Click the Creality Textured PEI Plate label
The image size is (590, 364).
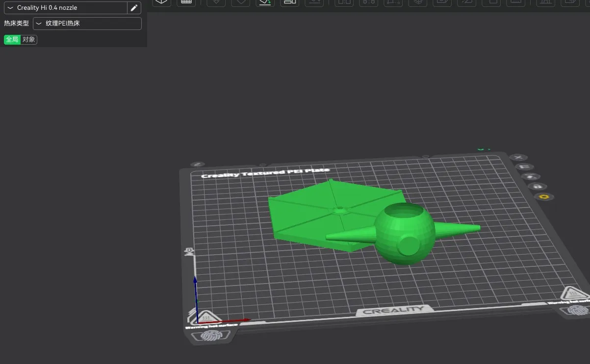coord(265,173)
